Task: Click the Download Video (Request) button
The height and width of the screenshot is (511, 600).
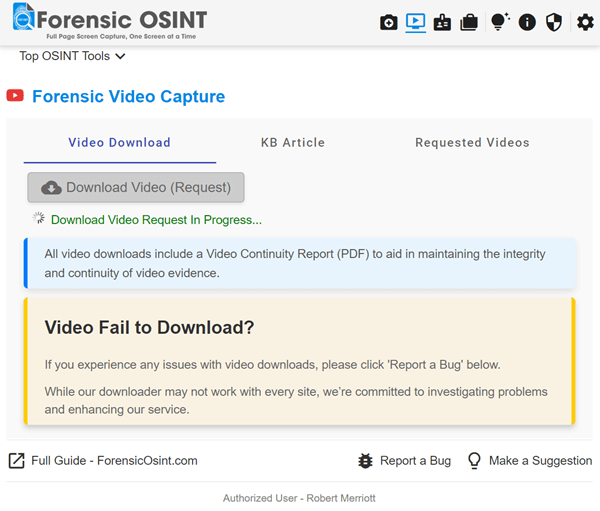Action: click(x=136, y=187)
